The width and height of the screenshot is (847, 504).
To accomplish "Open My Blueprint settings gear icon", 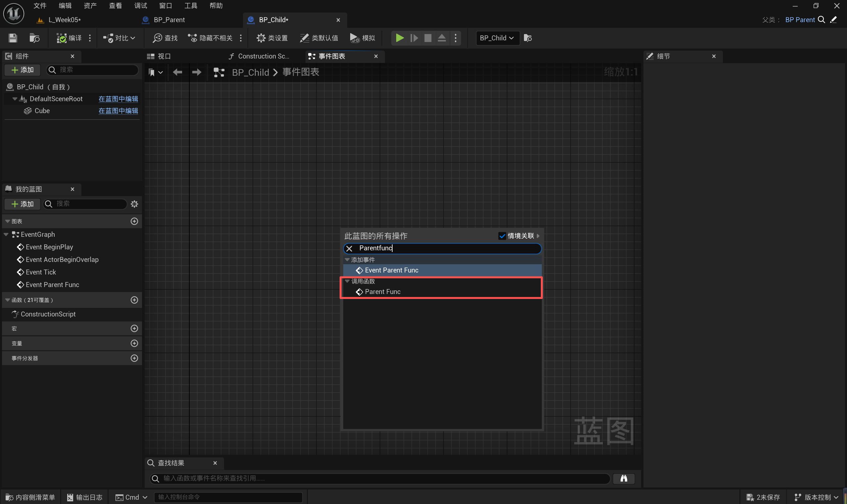I will pos(134,204).
